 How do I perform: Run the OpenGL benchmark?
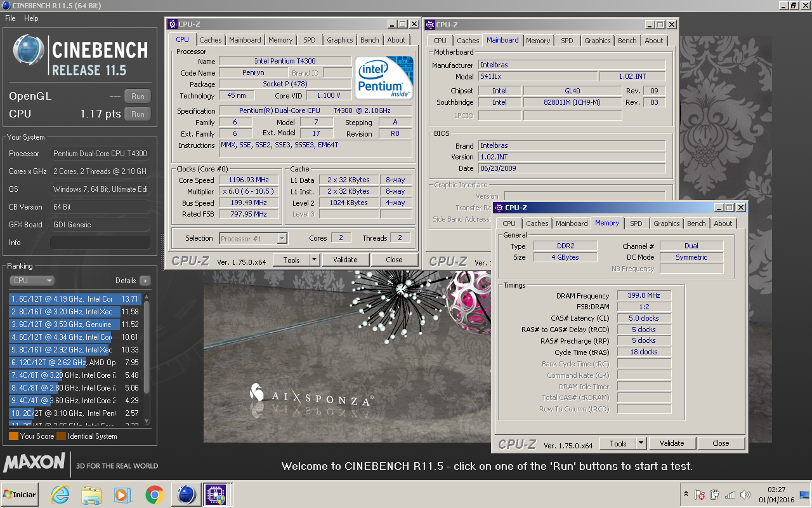pos(138,97)
